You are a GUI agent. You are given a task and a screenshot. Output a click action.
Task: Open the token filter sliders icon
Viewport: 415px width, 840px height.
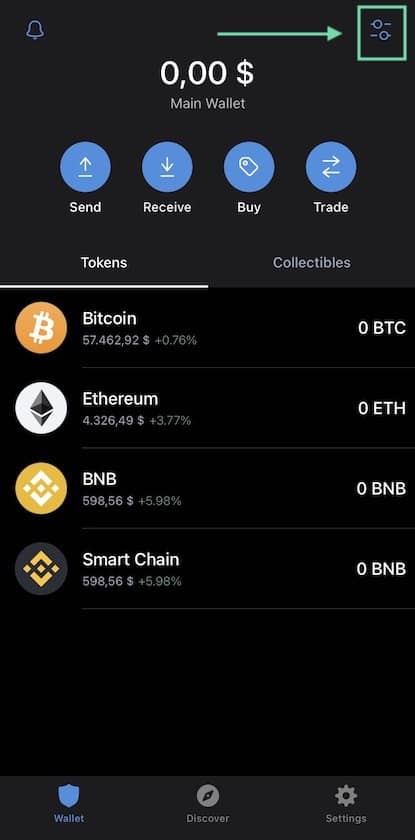pos(381,30)
